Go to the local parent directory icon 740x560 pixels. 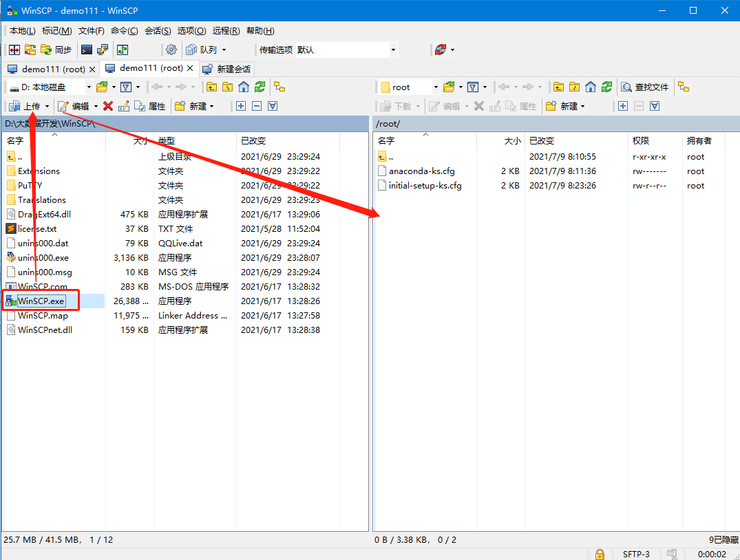tap(212, 87)
